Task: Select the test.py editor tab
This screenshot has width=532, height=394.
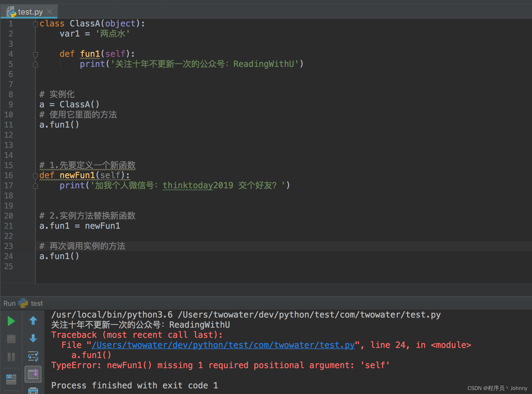Action: 29,12
